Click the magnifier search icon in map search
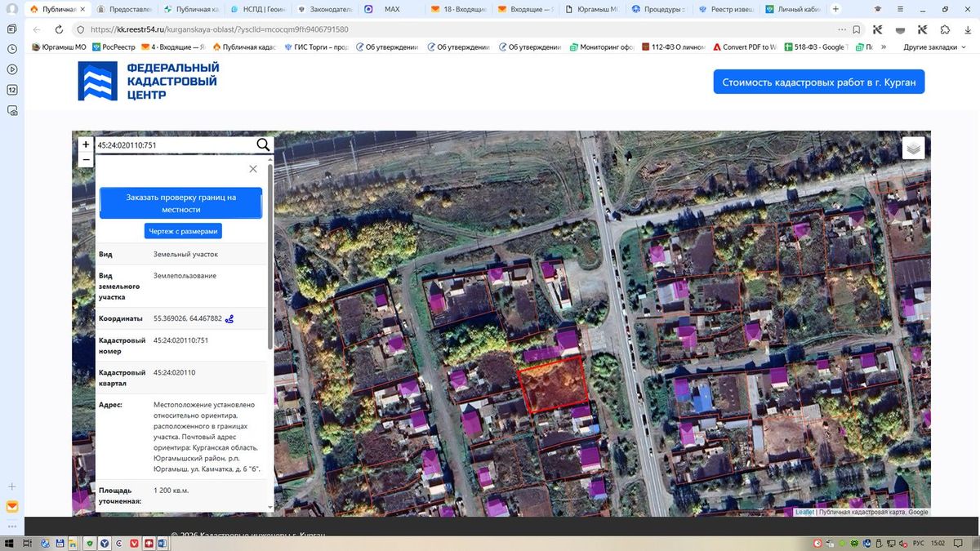 coord(263,144)
